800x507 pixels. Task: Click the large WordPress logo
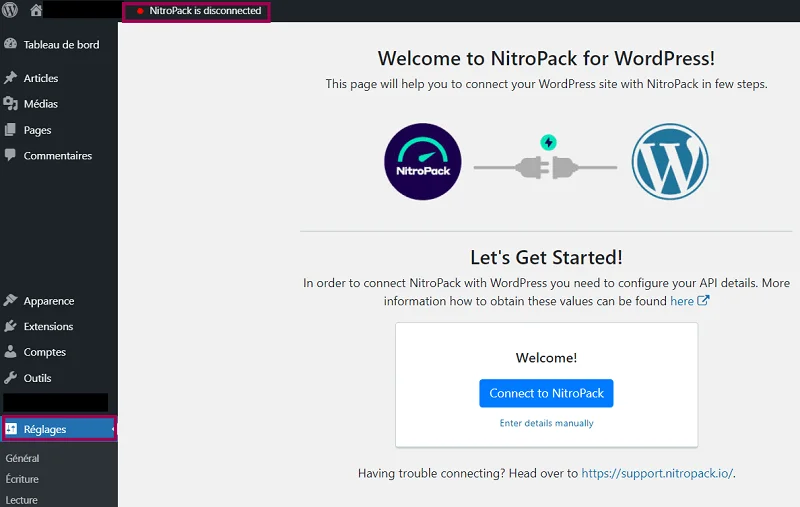pos(670,162)
